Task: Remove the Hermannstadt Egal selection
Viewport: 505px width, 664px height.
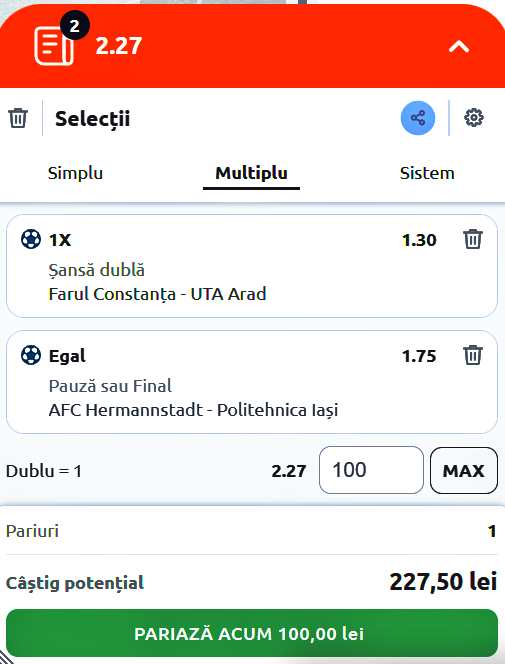Action: tap(473, 355)
